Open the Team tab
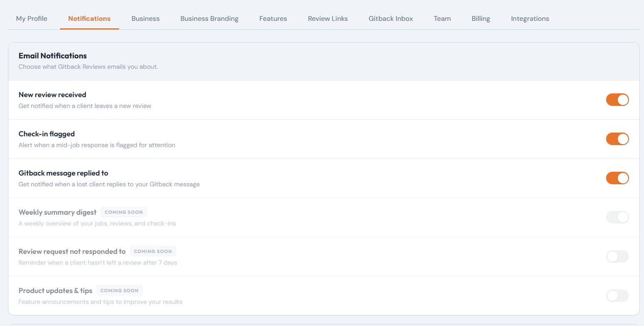Image resolution: width=644 pixels, height=326 pixels. [442, 18]
